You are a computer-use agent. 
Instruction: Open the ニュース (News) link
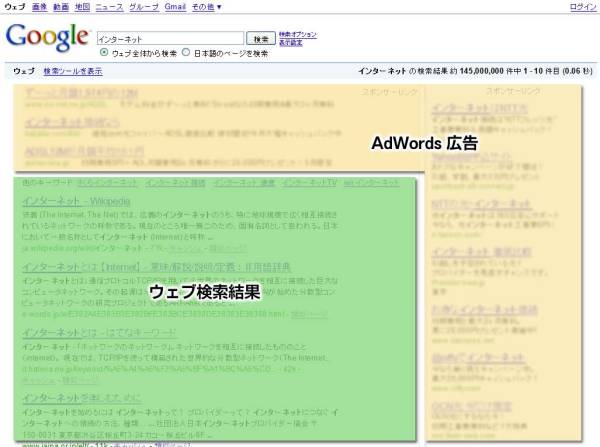pos(109,7)
